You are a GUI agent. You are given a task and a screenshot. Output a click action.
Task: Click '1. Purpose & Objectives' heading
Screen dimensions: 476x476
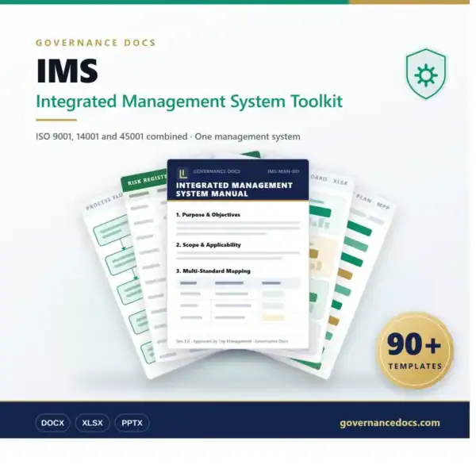click(x=208, y=215)
